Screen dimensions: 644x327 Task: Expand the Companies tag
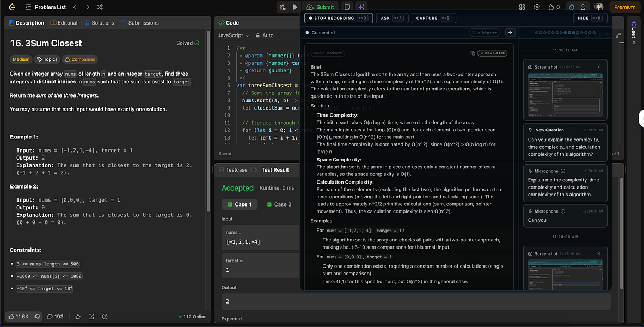[80, 59]
